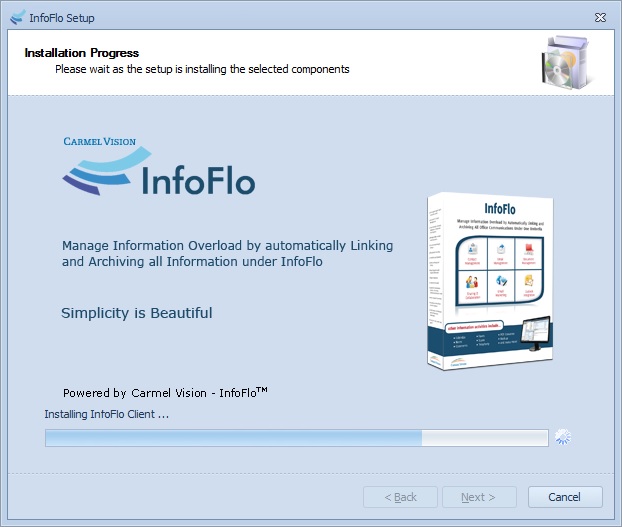Click the "Installation Progress" heading

tap(82, 53)
